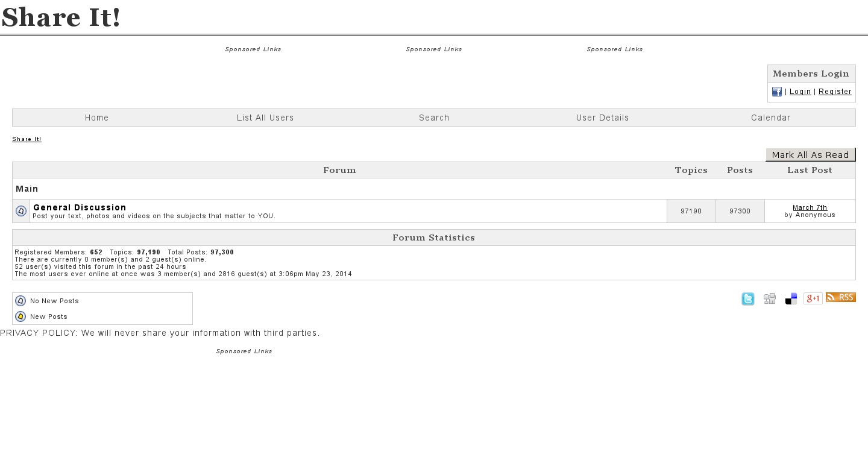Screen dimensions: 868x472
Task: Open the Calendar page
Action: click(771, 118)
